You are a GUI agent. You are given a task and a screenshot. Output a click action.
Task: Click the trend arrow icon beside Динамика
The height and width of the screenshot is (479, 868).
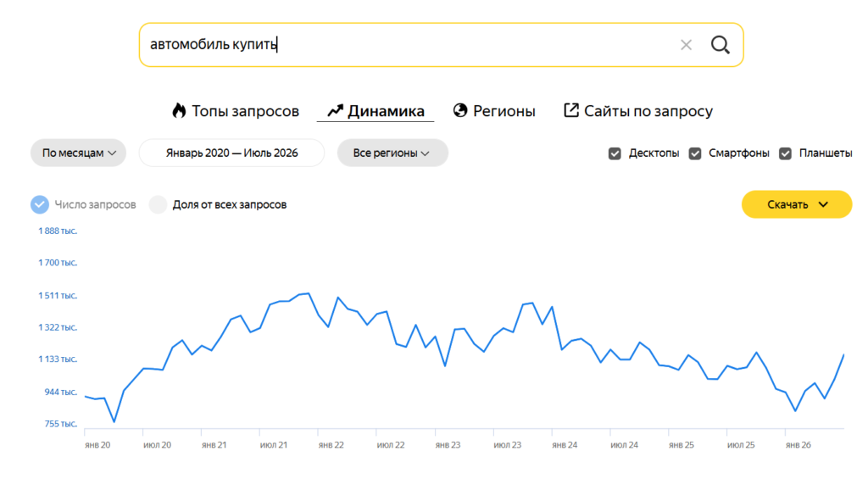coord(335,111)
